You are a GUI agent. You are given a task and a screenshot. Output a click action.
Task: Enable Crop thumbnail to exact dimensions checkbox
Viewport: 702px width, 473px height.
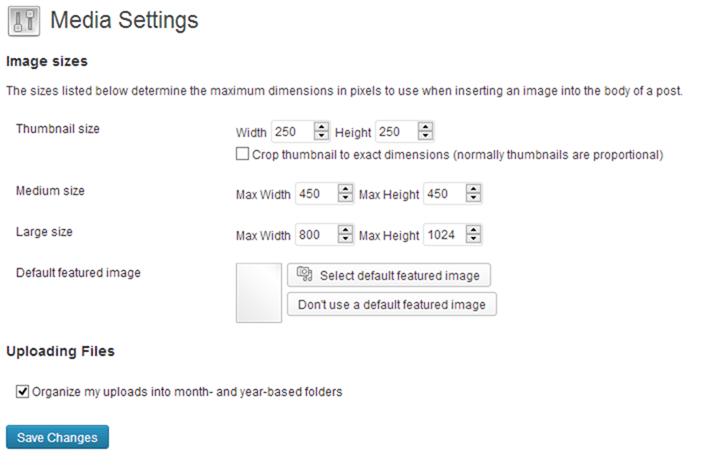pyautogui.click(x=242, y=154)
